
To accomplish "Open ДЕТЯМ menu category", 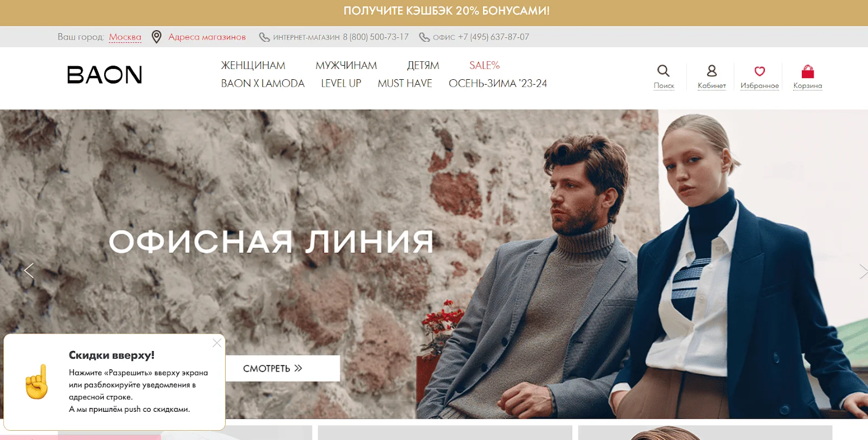I will point(423,65).
